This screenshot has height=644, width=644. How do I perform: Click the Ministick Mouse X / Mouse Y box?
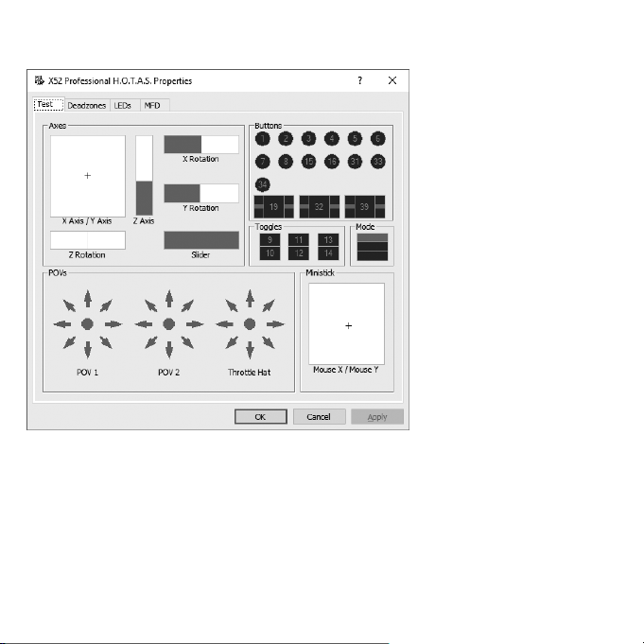point(347,323)
